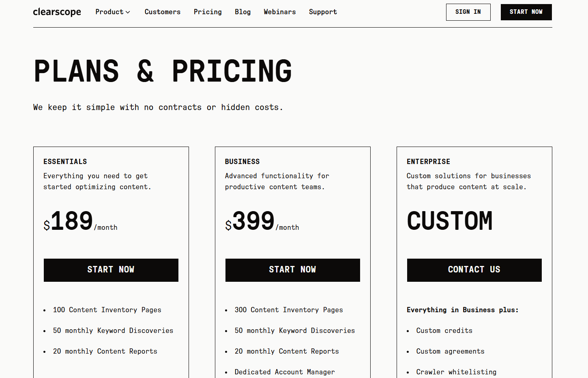Start the Essentials plan with Start Now
This screenshot has width=588, height=378.
pyautogui.click(x=111, y=270)
